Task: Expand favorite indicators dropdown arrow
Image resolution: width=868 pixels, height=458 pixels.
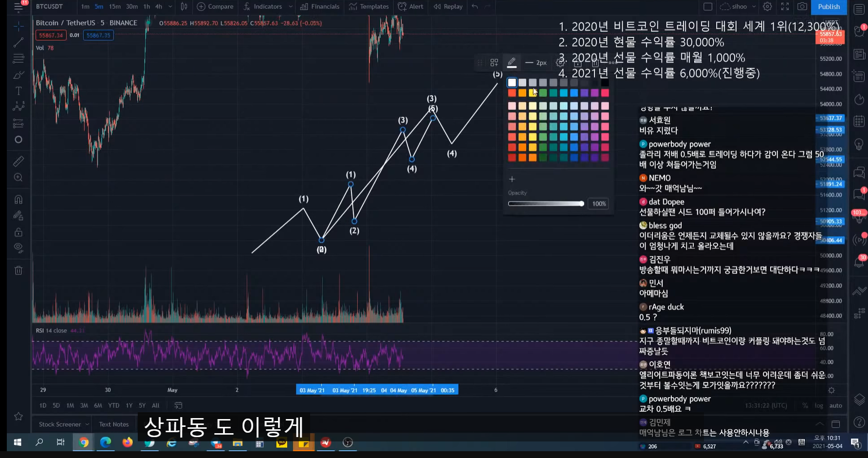Action: (291, 7)
